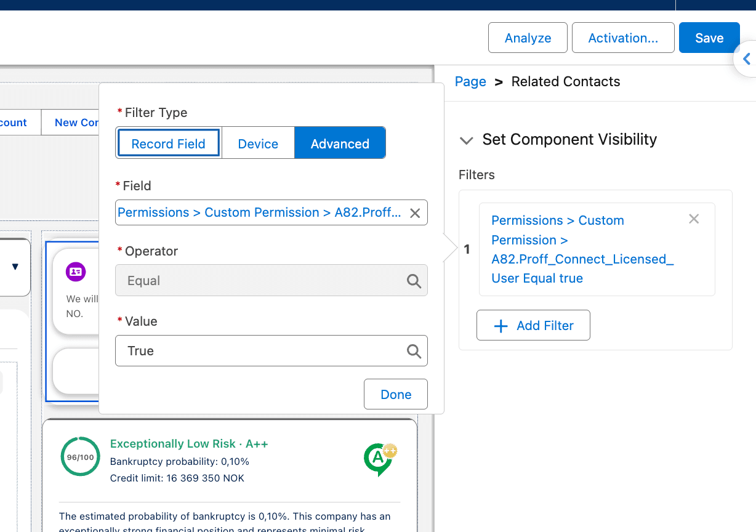Screen dimensions: 756x532
Task: Open the dropdown arrow in left card
Action: point(15,267)
